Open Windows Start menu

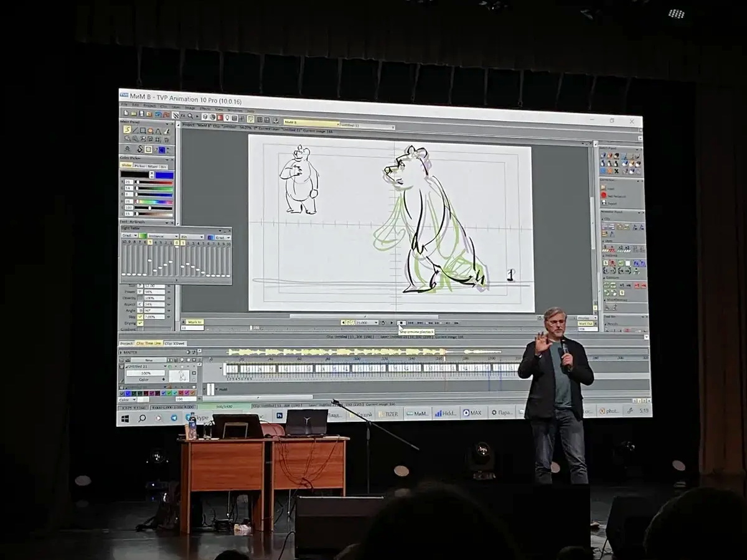coord(125,418)
